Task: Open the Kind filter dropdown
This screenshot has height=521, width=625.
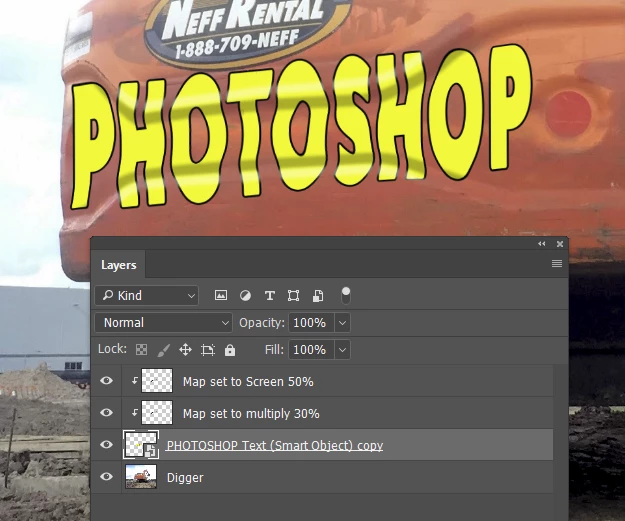Action: 147,295
